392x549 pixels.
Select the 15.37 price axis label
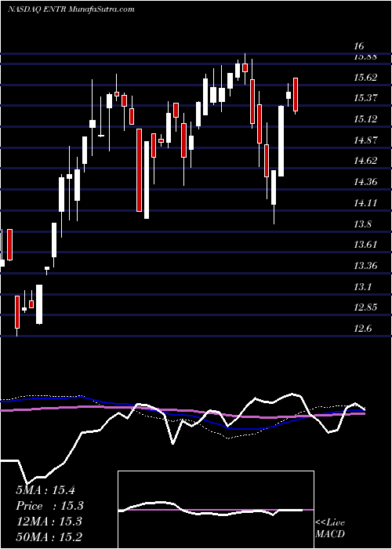pos(365,98)
